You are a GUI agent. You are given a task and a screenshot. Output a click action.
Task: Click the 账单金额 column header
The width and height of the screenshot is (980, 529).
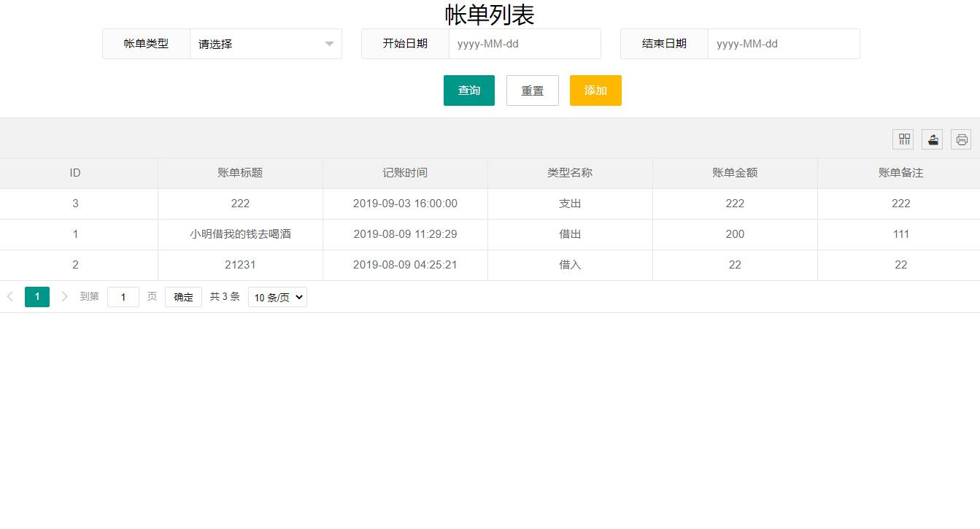click(x=734, y=173)
